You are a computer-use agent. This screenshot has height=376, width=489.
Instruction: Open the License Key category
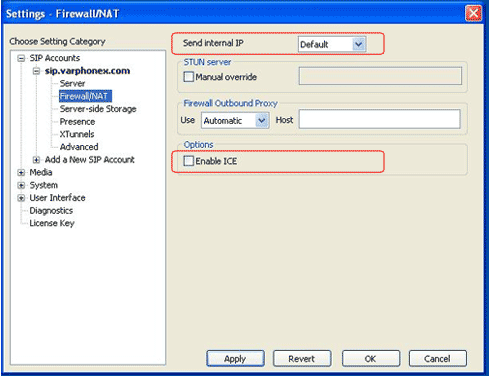[x=52, y=223]
